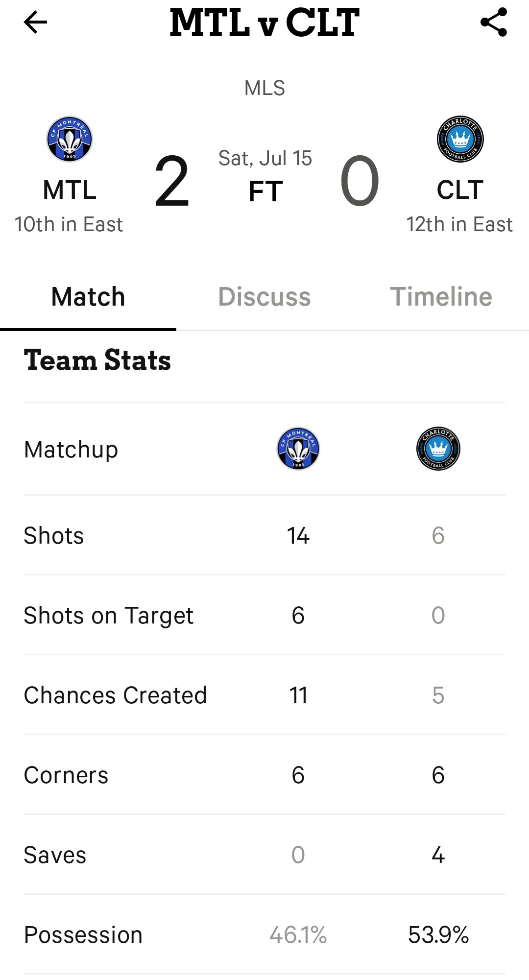Tap the Team Stats heading
The width and height of the screenshot is (529, 980).
coord(97,360)
